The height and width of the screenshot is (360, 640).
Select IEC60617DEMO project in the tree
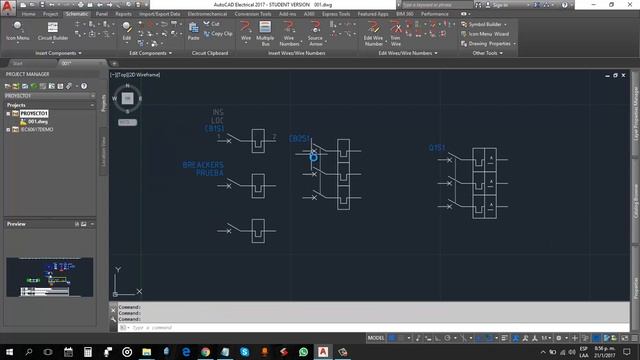click(x=37, y=129)
